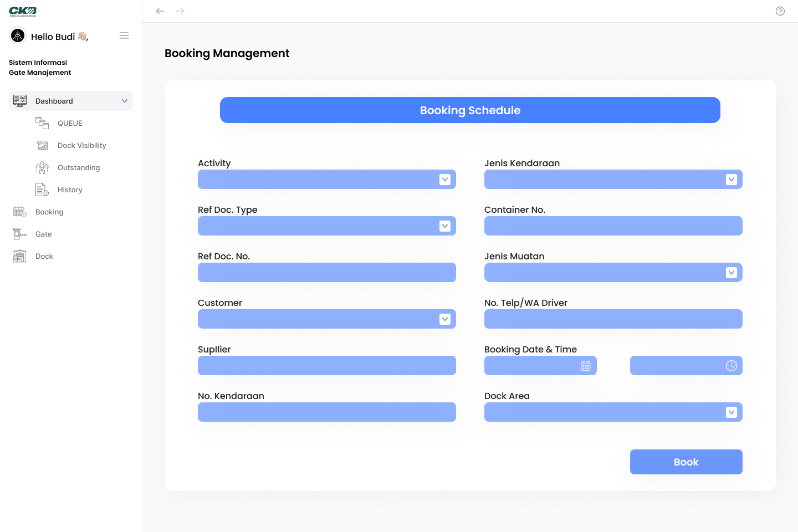798x532 pixels.
Task: Click the QUEUE icon in sidebar
Action: (x=42, y=123)
